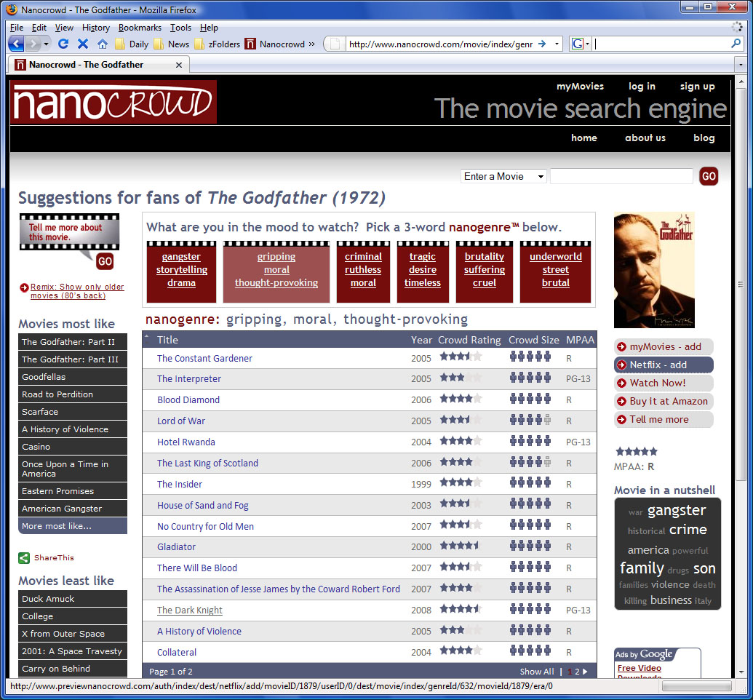
Task: Click the browser search box field
Action: [661, 44]
